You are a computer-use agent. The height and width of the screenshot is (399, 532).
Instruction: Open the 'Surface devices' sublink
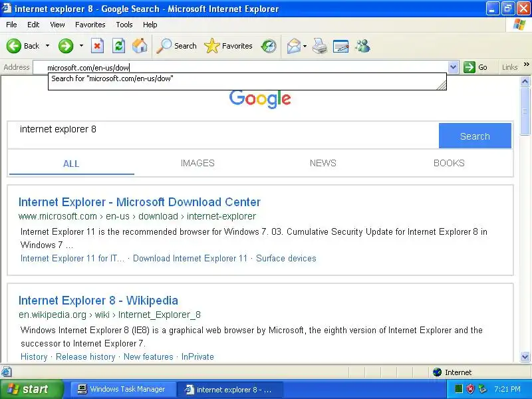click(286, 258)
